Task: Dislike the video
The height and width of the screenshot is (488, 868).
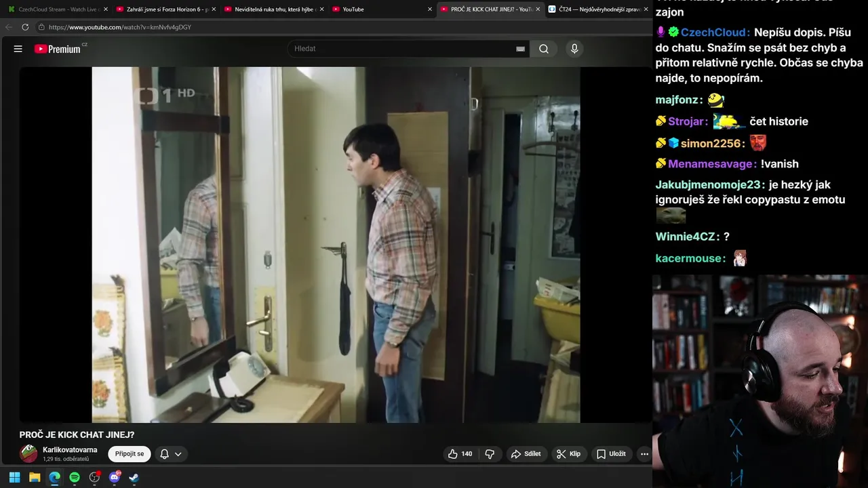Action: tap(490, 454)
